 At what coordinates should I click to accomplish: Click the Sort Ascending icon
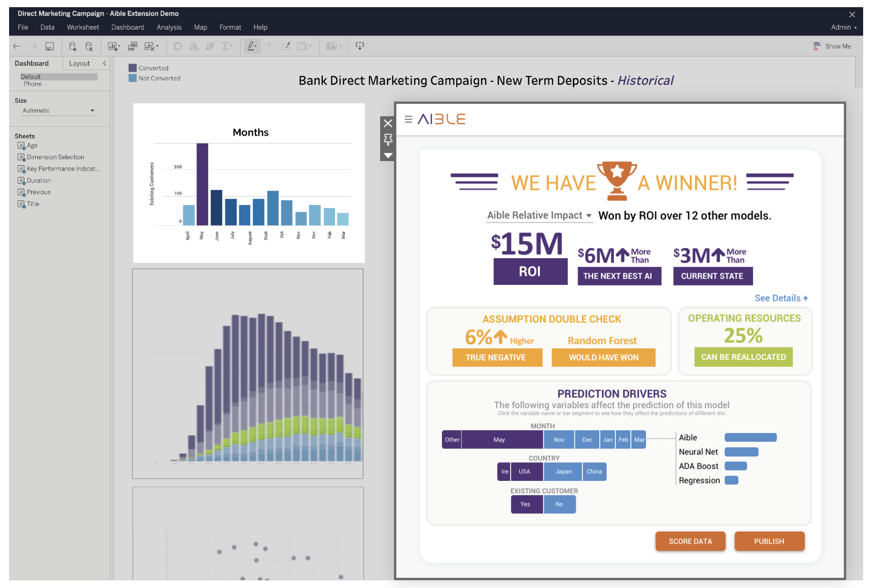point(194,46)
